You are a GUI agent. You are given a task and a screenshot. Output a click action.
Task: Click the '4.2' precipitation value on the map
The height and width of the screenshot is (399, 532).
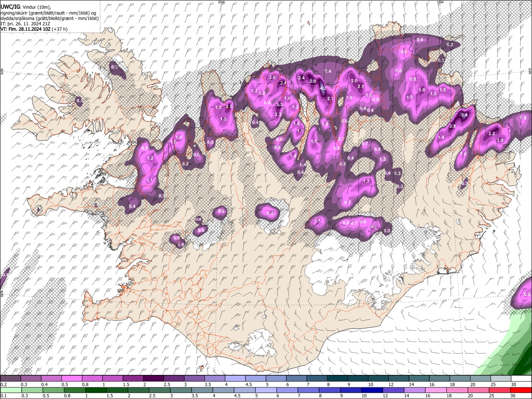point(323,89)
